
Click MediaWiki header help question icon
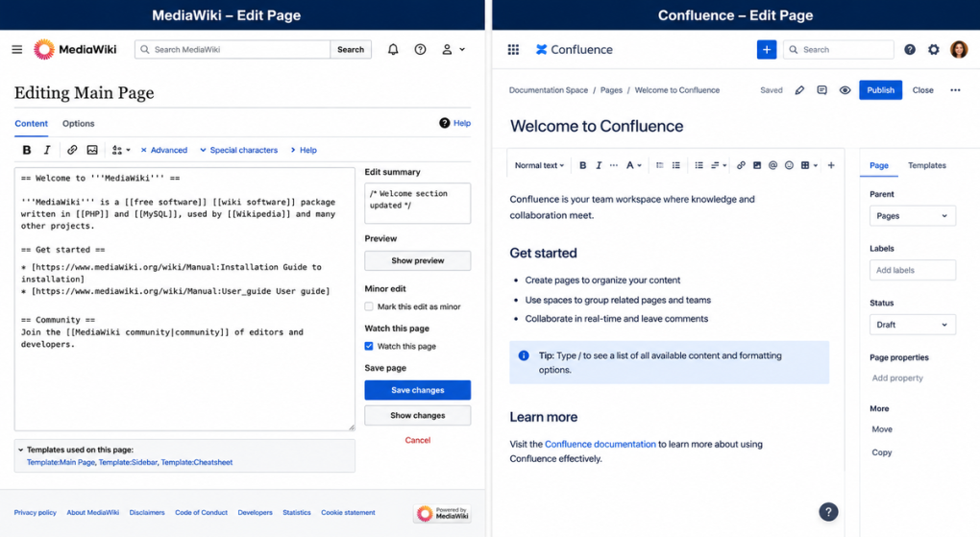tap(421, 49)
